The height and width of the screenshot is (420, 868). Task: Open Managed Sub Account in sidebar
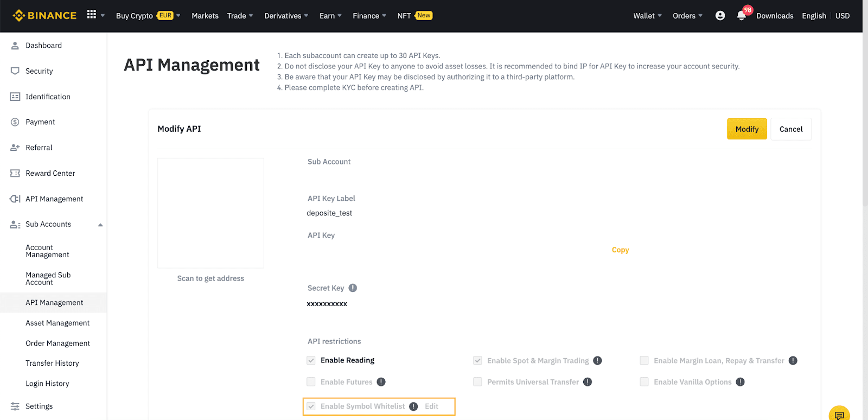(48, 279)
